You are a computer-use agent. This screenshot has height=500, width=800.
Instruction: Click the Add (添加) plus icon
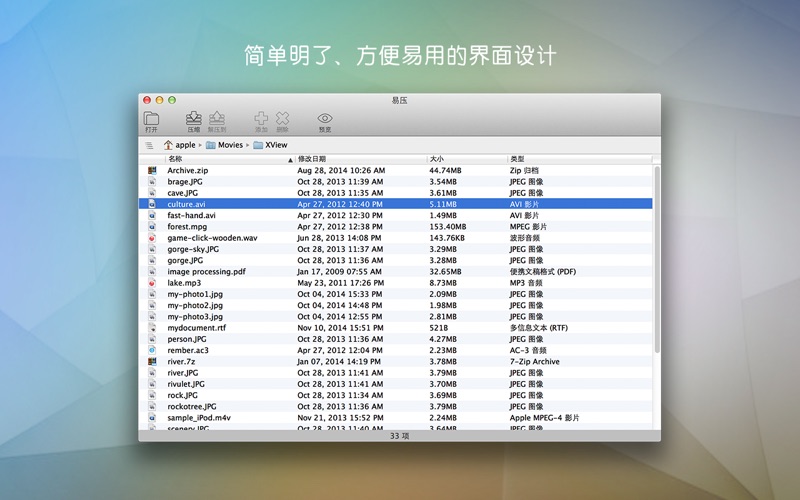(x=261, y=120)
